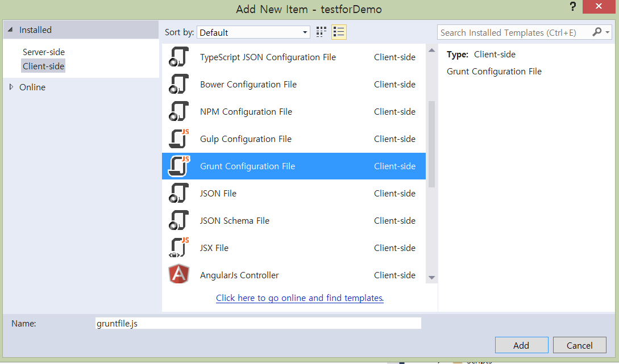
Task: Select the Client-side category
Action: coord(43,66)
